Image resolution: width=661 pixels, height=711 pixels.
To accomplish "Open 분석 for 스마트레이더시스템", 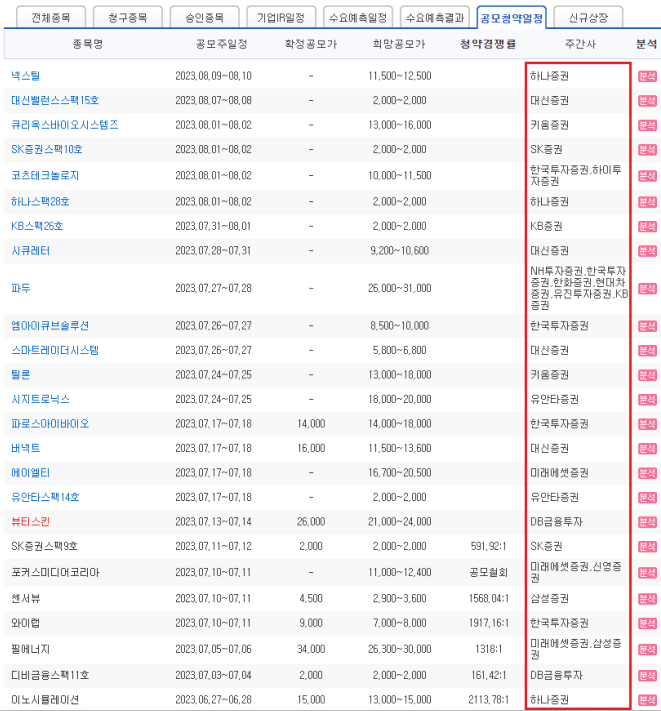I will pyautogui.click(x=647, y=351).
